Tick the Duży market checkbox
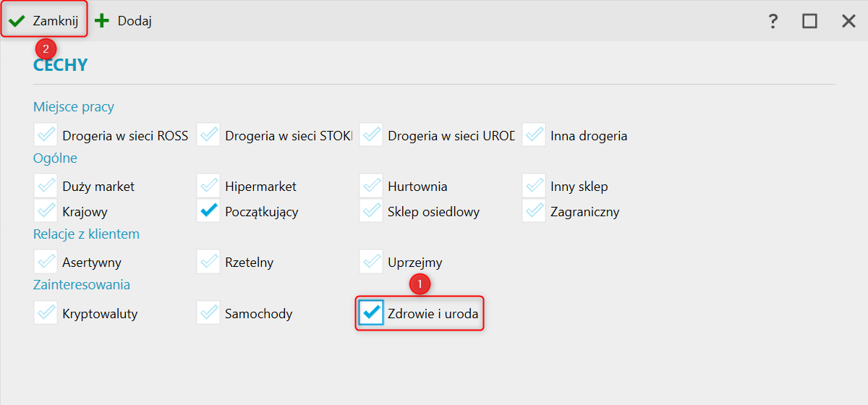The height and width of the screenshot is (405, 868). pos(46,186)
